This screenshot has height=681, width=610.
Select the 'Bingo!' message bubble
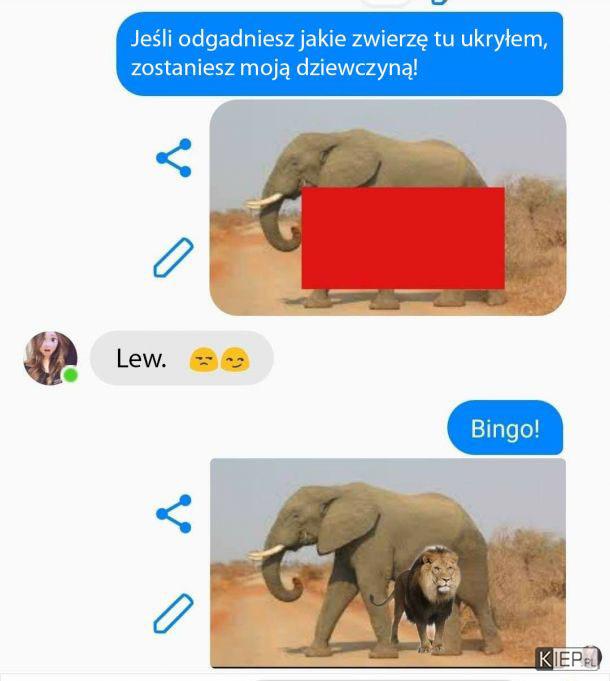tap(505, 428)
